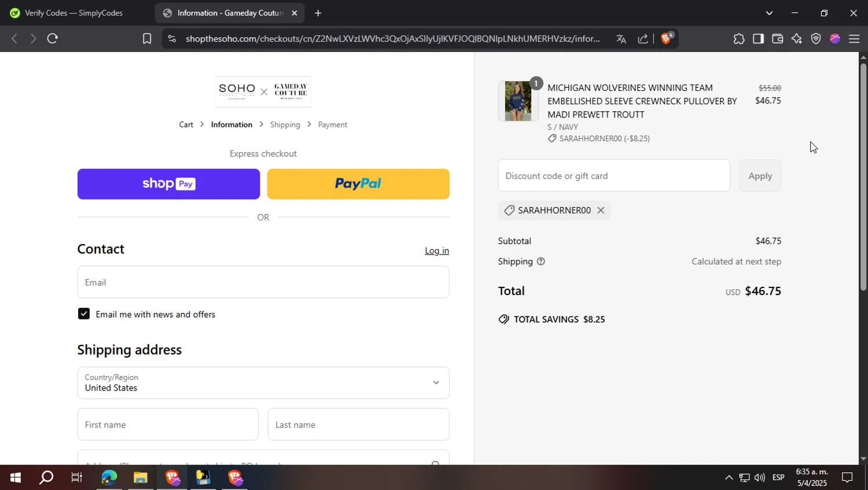This screenshot has height=490, width=868.
Task: Pay with PayPal express checkout
Action: coord(358,184)
